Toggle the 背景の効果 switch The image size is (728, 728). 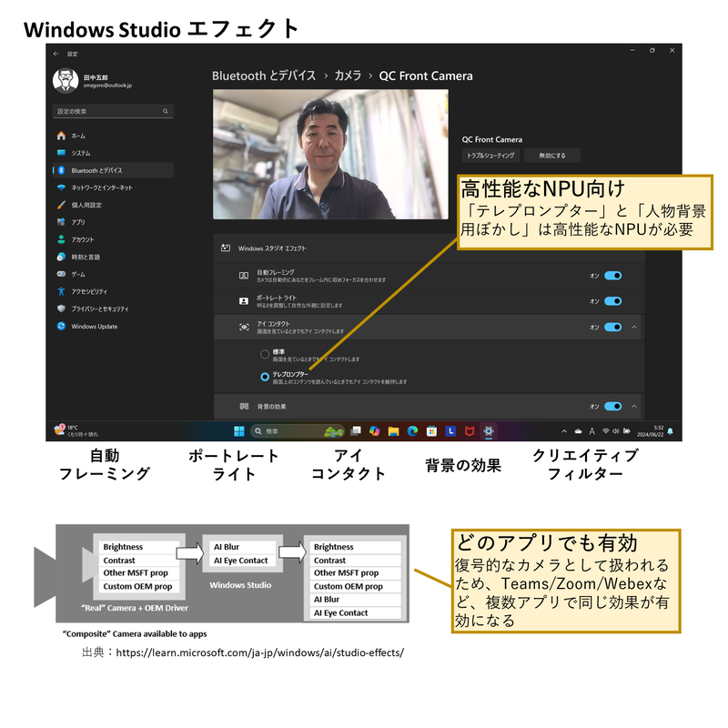coord(612,406)
